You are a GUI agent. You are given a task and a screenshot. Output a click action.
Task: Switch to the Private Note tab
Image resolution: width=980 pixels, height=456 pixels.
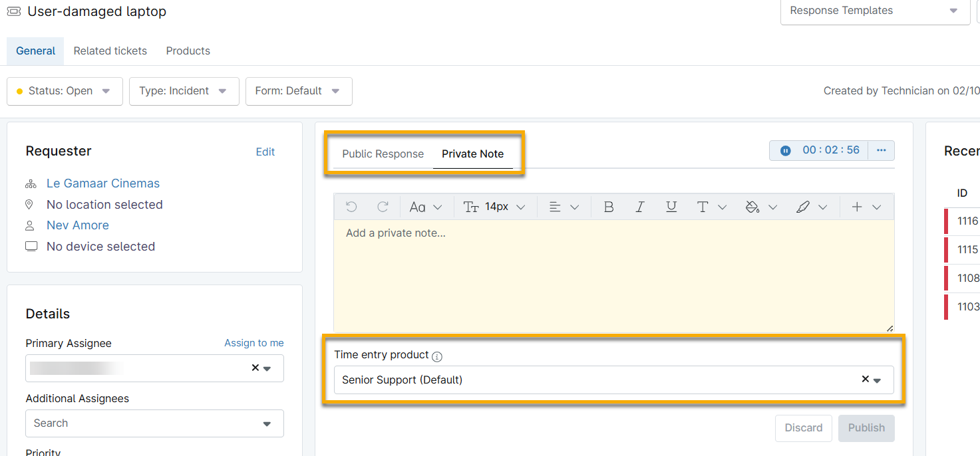pyautogui.click(x=472, y=154)
